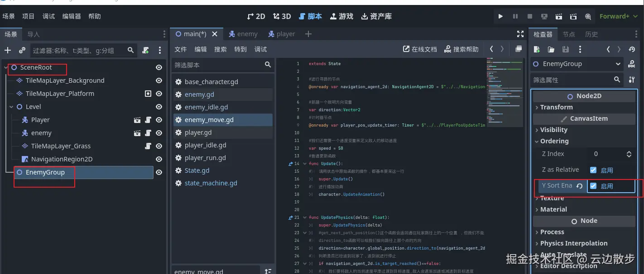Float the script editor window icon
644x274 pixels.
(x=519, y=49)
